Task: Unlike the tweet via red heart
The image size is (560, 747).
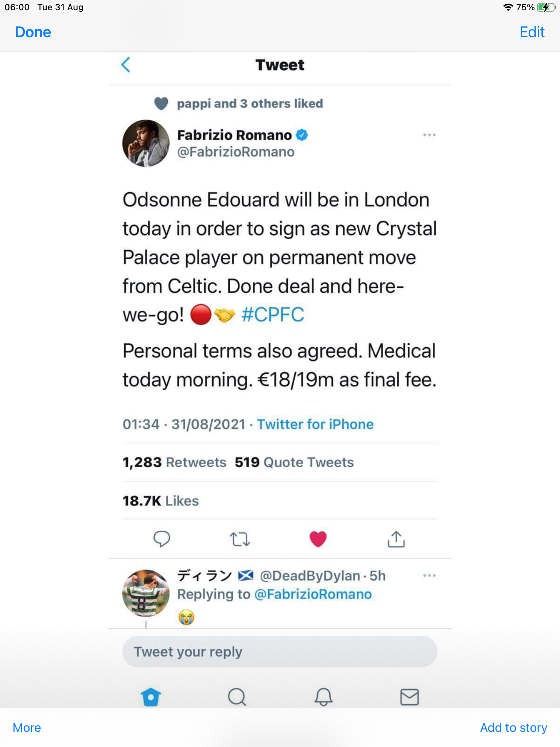Action: [318, 539]
